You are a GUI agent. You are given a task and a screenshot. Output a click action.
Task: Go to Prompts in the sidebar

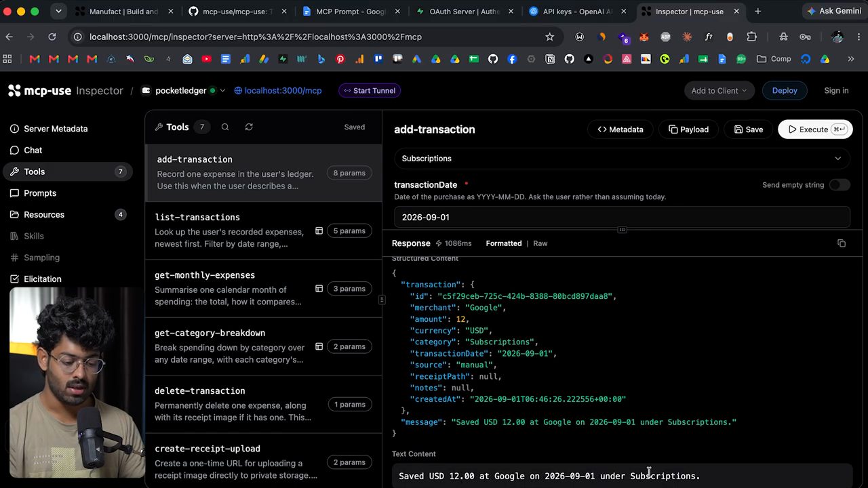[x=33, y=193]
